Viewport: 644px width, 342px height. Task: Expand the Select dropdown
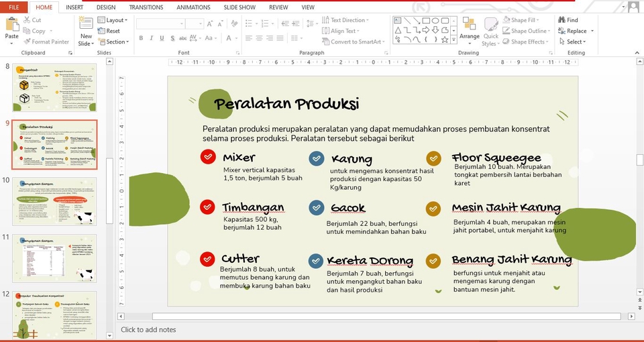pos(572,42)
